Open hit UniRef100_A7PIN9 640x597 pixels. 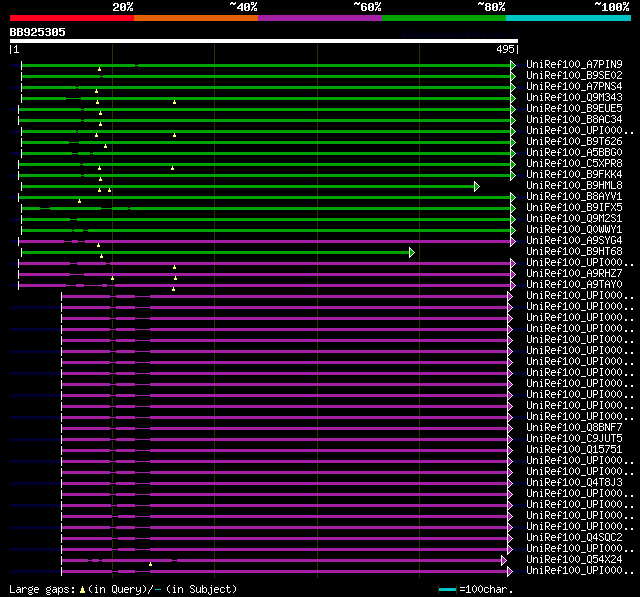(x=574, y=64)
